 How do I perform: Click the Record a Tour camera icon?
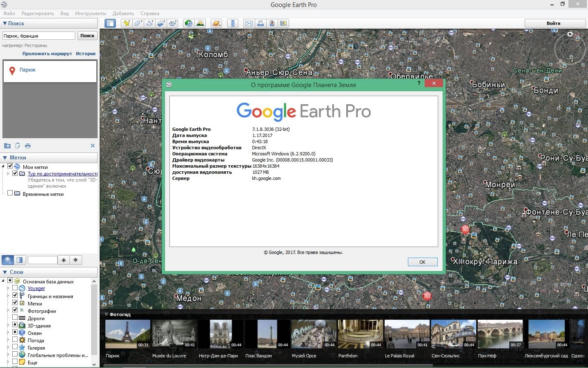click(173, 23)
